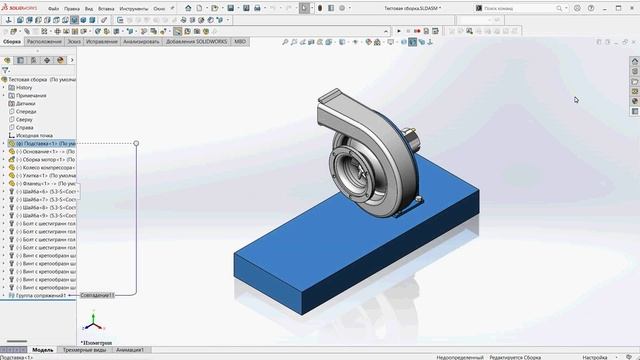
Task: Click the Print icon
Action: click(257, 8)
